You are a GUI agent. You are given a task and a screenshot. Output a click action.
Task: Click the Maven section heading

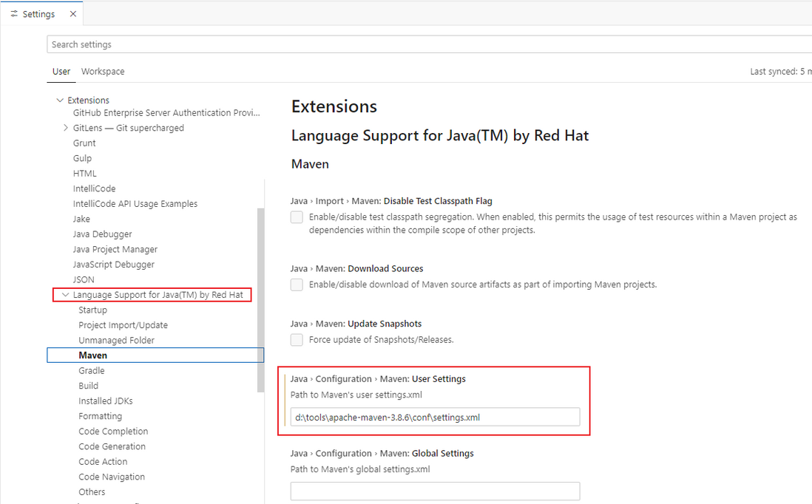310,164
